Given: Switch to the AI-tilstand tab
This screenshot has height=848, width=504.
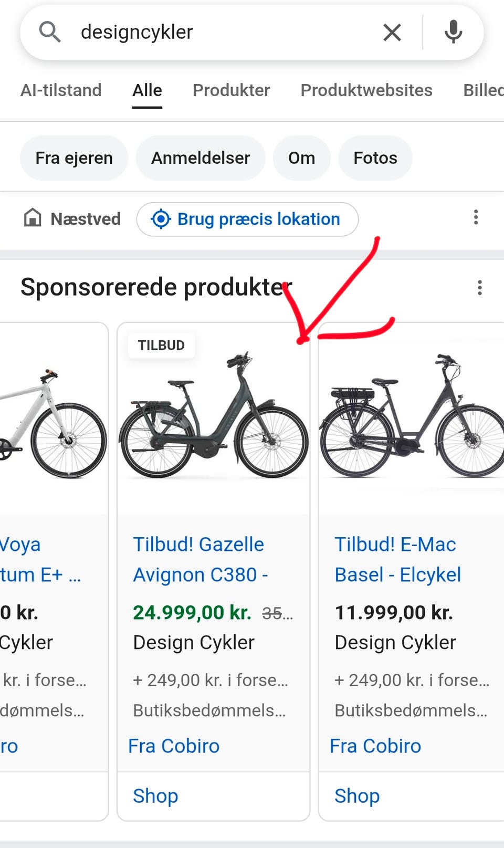Looking at the screenshot, I should 61,90.
